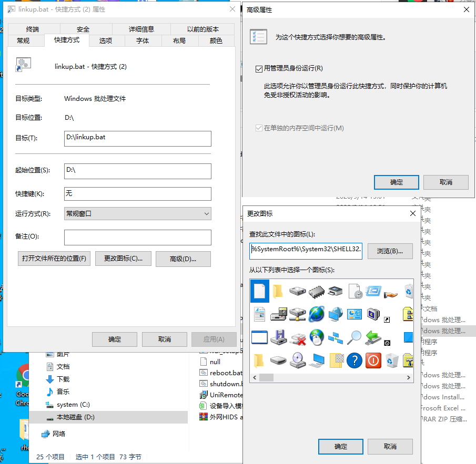Image resolution: width=476 pixels, height=464 pixels.
Task: Switch to the 详细信息 tab
Action: pos(141,29)
